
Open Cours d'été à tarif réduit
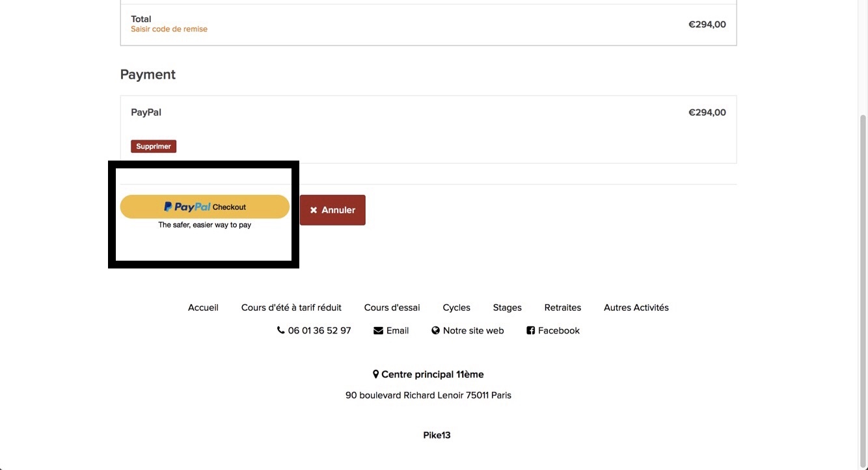point(292,307)
